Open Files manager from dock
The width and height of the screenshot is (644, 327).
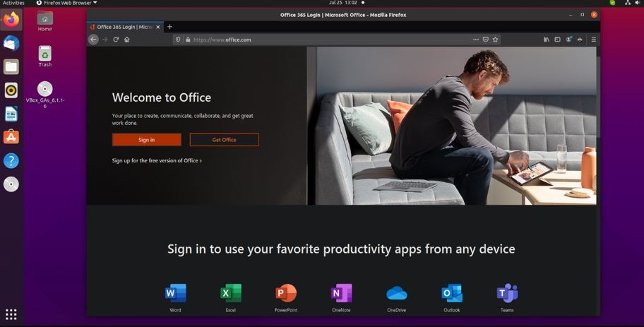(x=11, y=66)
